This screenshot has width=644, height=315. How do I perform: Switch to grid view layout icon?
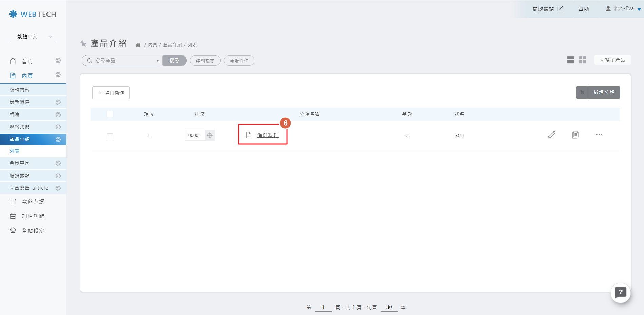pyautogui.click(x=583, y=60)
